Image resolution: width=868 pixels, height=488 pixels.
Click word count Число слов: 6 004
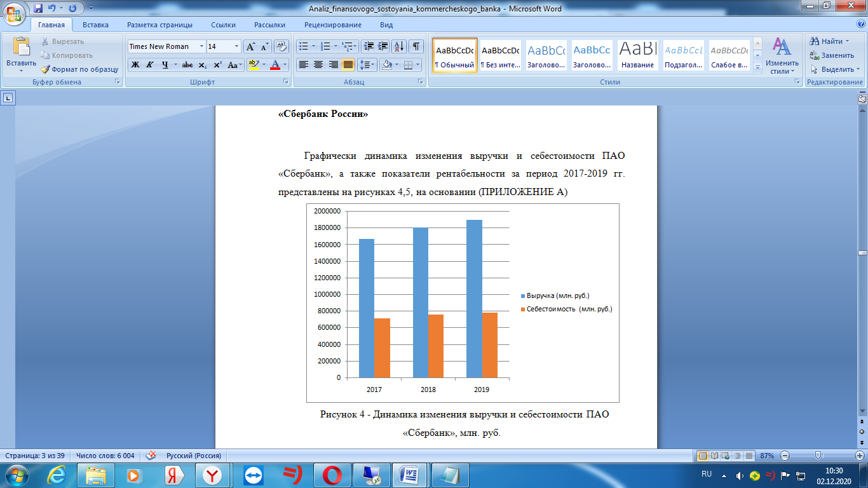click(105, 456)
